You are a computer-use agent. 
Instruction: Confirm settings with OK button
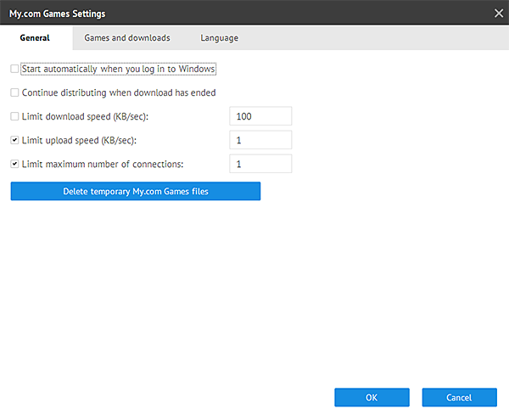[x=372, y=397]
